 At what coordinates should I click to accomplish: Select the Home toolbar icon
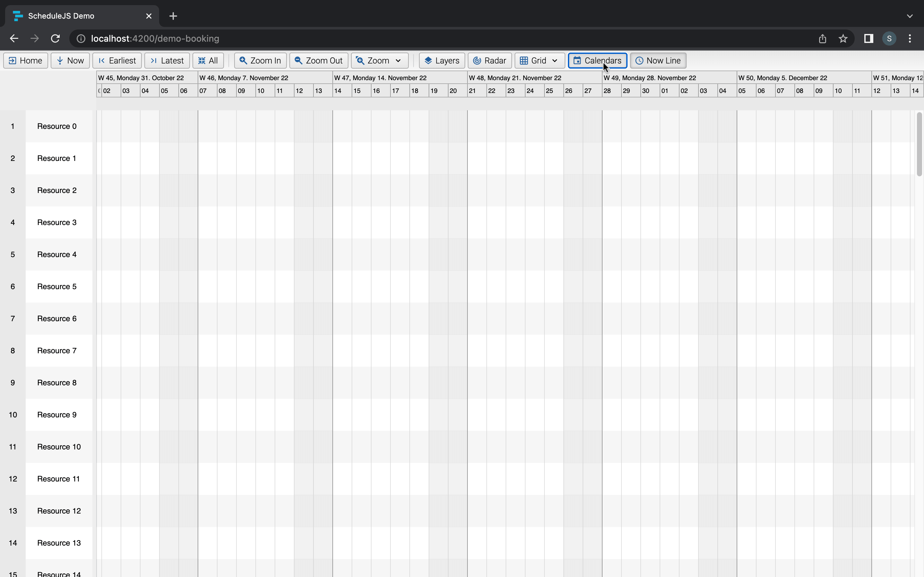(13, 60)
